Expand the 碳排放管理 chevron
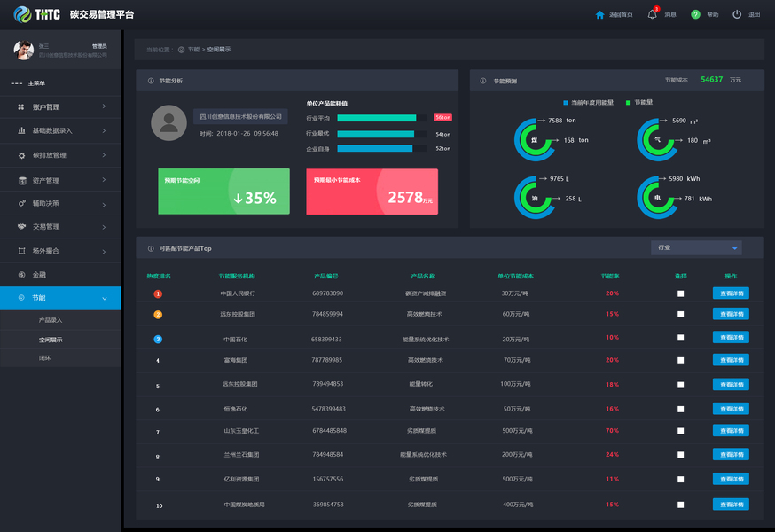 (104, 155)
